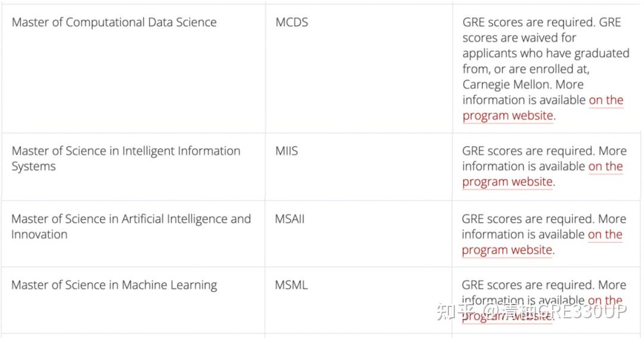Click the Zhihu logo watermark

pos(455,311)
